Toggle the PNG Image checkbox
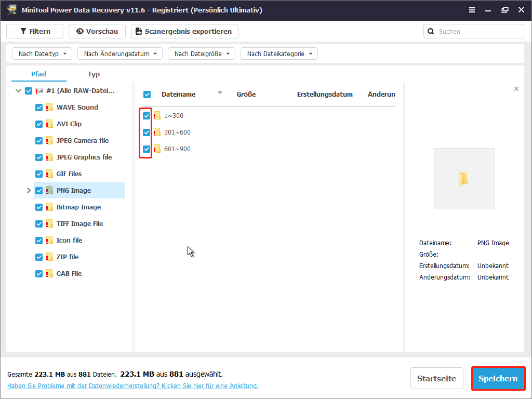 [x=39, y=191]
